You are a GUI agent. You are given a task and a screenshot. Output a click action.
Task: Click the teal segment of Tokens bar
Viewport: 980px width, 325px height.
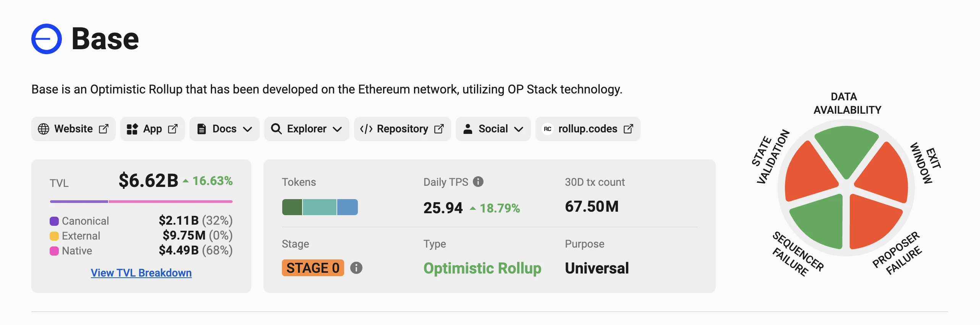click(x=320, y=207)
